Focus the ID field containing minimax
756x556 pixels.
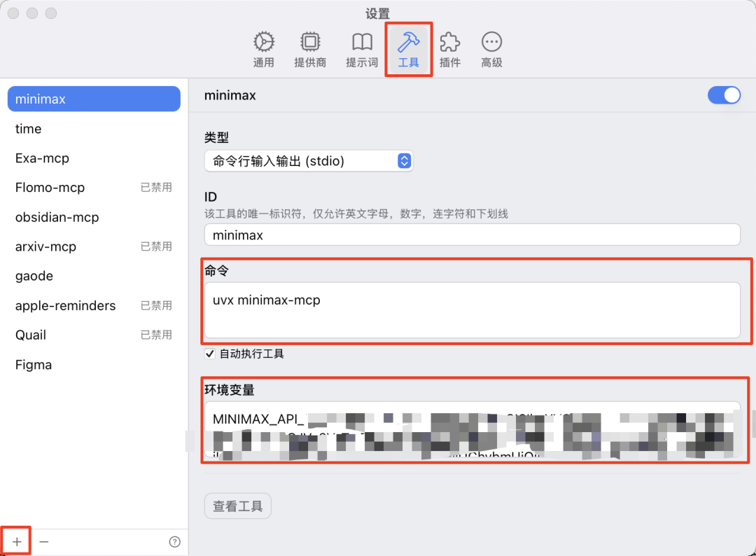pos(472,235)
